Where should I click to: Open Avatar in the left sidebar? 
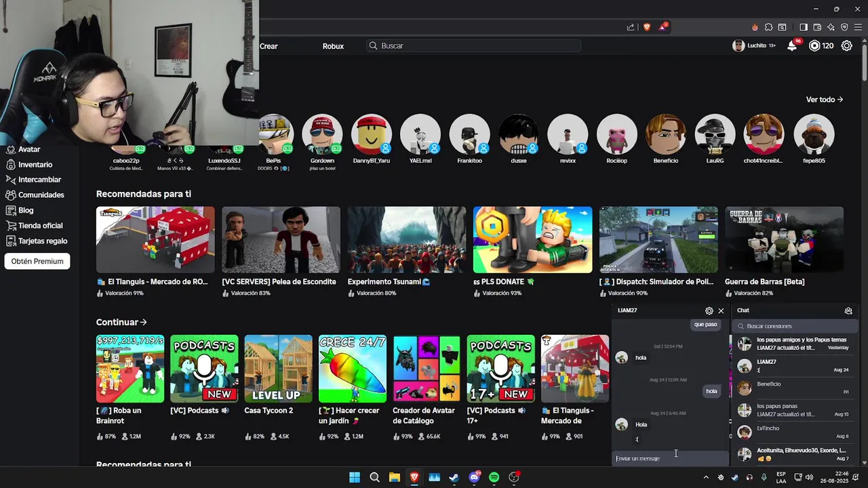pos(23,149)
